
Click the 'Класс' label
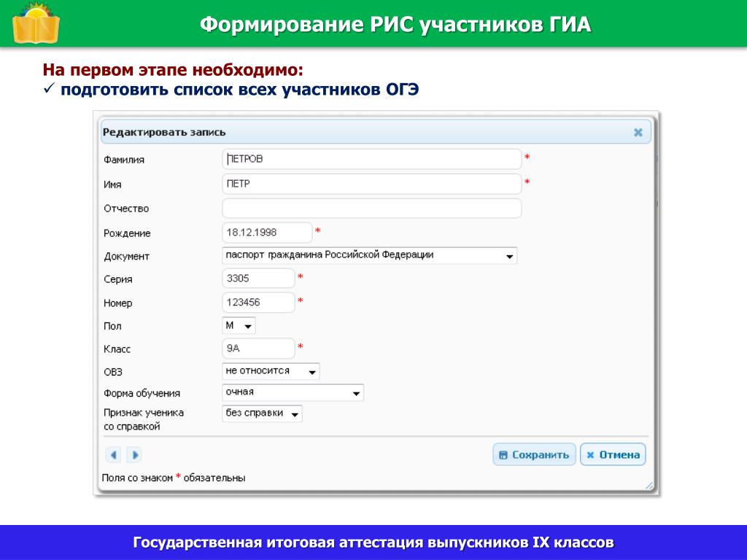point(117,349)
